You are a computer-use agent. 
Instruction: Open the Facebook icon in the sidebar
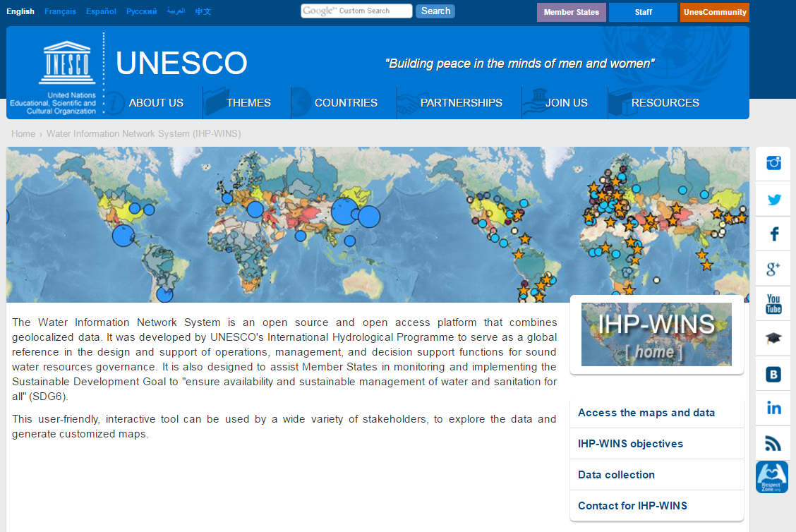point(773,234)
